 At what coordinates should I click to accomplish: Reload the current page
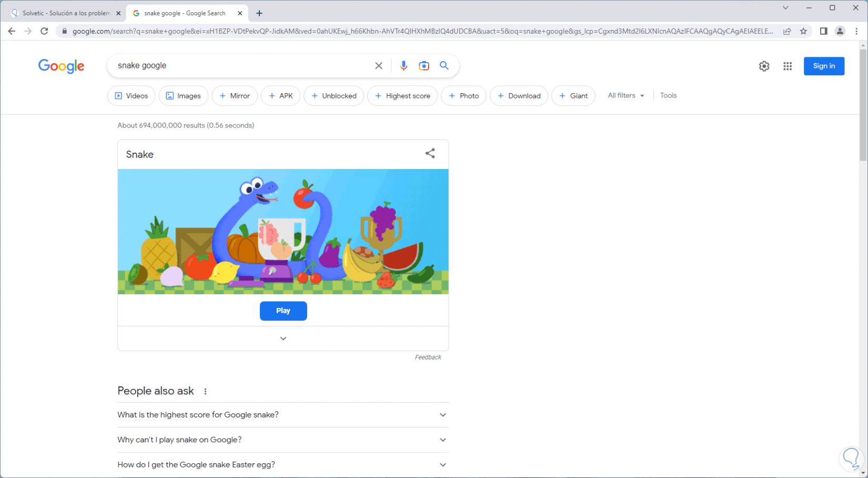click(45, 31)
